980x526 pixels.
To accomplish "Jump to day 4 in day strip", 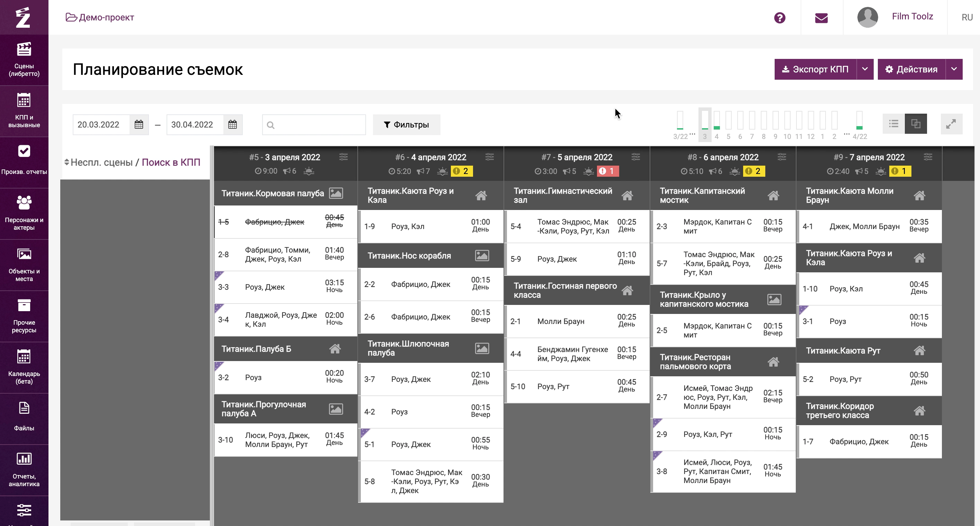I will [x=716, y=125].
